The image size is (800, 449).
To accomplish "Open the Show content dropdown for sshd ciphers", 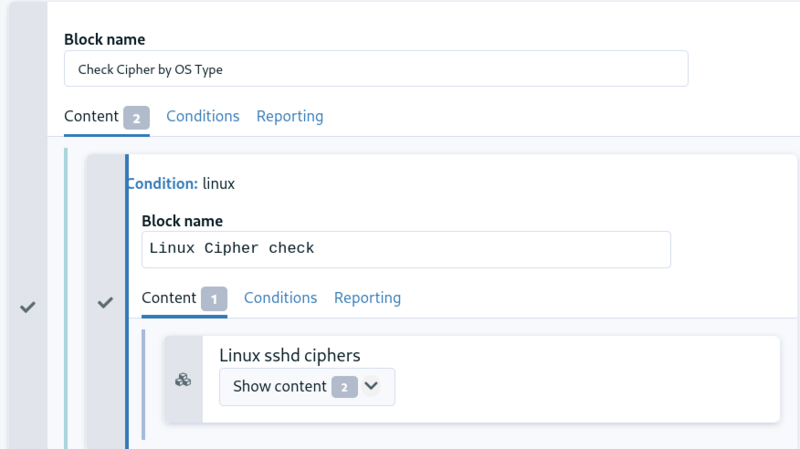I will [307, 387].
